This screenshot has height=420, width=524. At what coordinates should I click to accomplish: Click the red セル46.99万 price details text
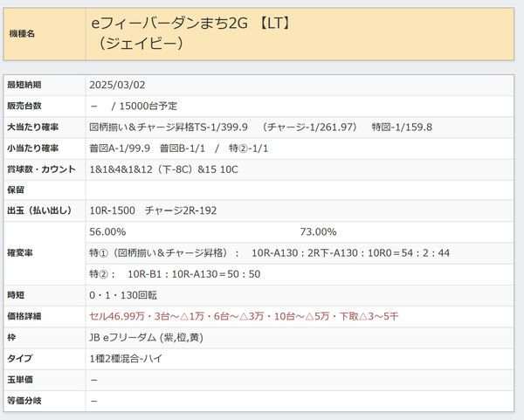pos(244,316)
